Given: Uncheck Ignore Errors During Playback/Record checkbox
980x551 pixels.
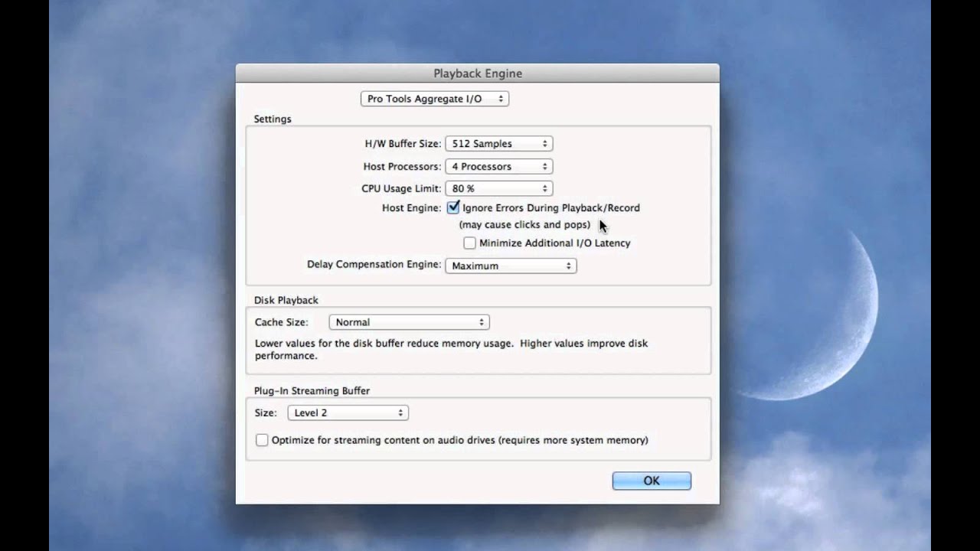Looking at the screenshot, I should (x=453, y=207).
